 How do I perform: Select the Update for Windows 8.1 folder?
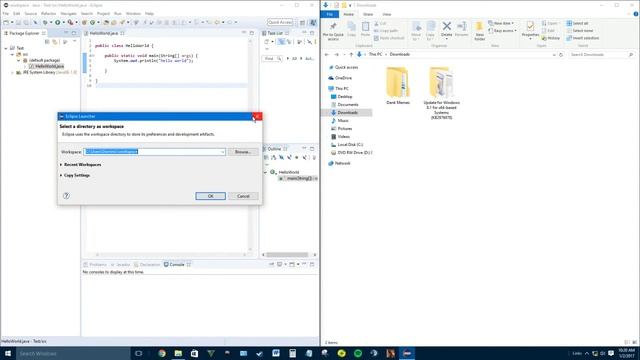coord(441,93)
